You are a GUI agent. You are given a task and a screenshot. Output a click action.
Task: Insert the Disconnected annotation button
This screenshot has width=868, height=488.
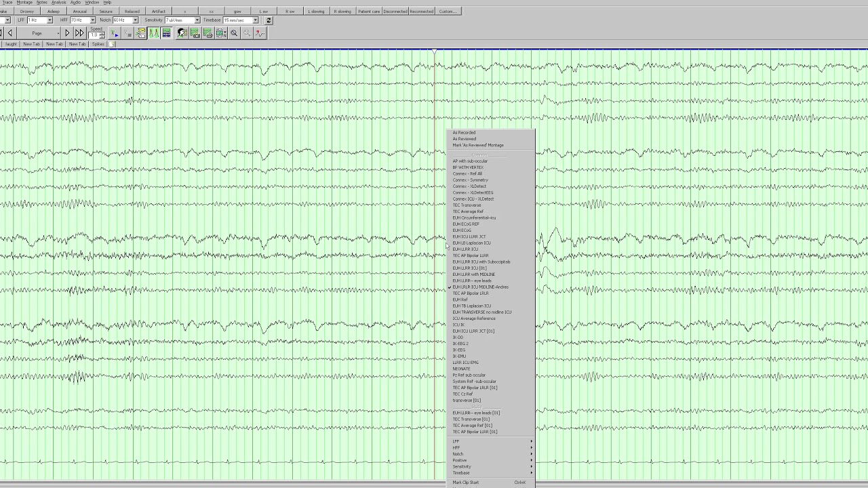coord(395,12)
